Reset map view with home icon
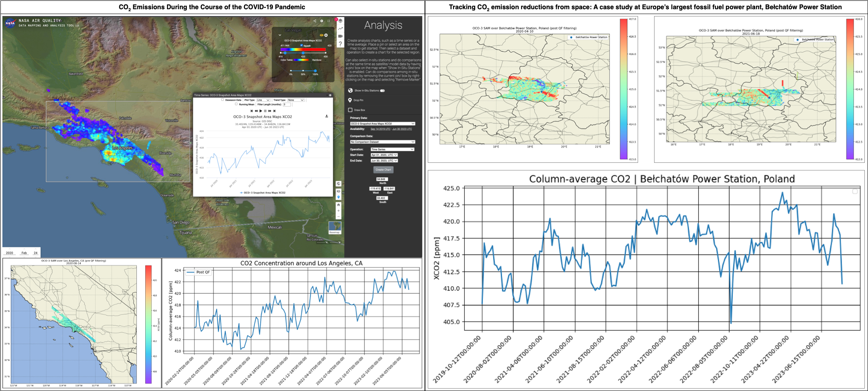The image size is (868, 391). [338, 205]
